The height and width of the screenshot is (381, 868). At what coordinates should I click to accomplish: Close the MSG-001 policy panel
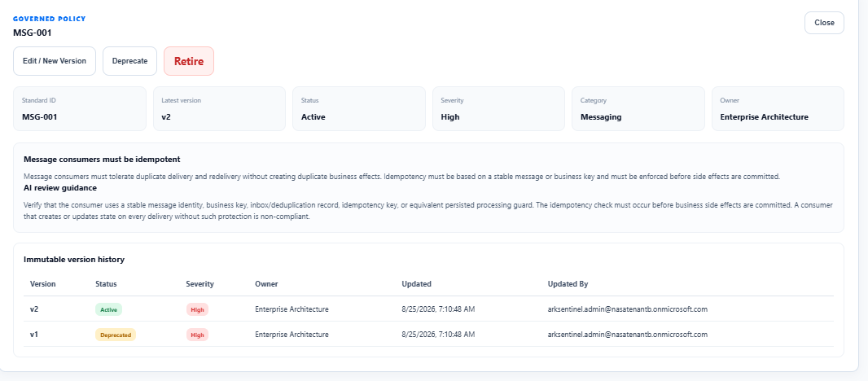[x=824, y=23]
